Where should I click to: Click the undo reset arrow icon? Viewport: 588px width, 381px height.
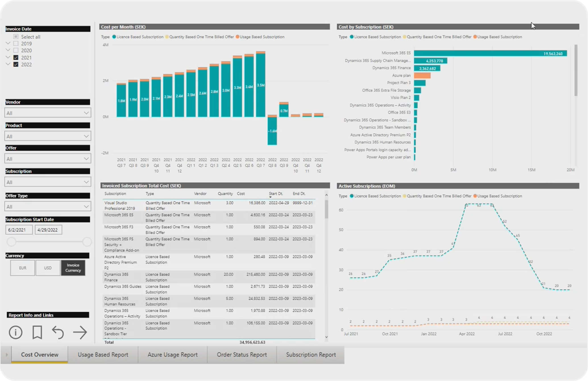(x=58, y=332)
